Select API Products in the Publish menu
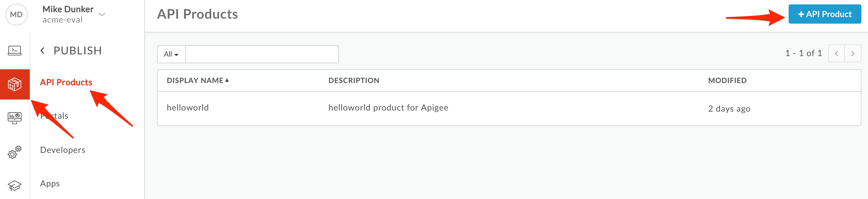This screenshot has height=199, width=868. (x=66, y=82)
